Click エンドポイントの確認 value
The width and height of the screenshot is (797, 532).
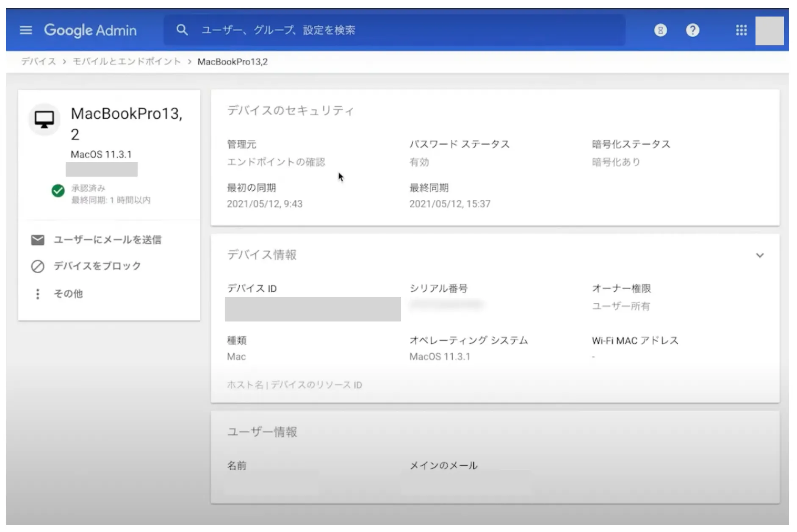276,162
